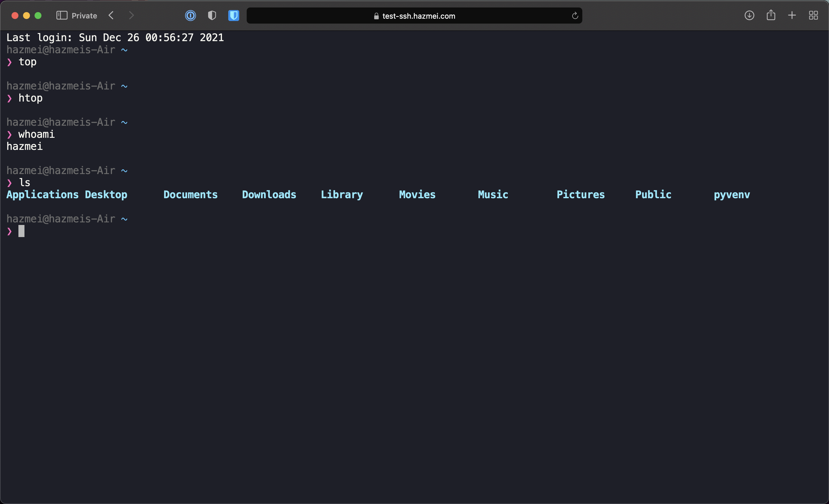Open a new tab with plus icon
The height and width of the screenshot is (504, 829).
click(x=792, y=16)
